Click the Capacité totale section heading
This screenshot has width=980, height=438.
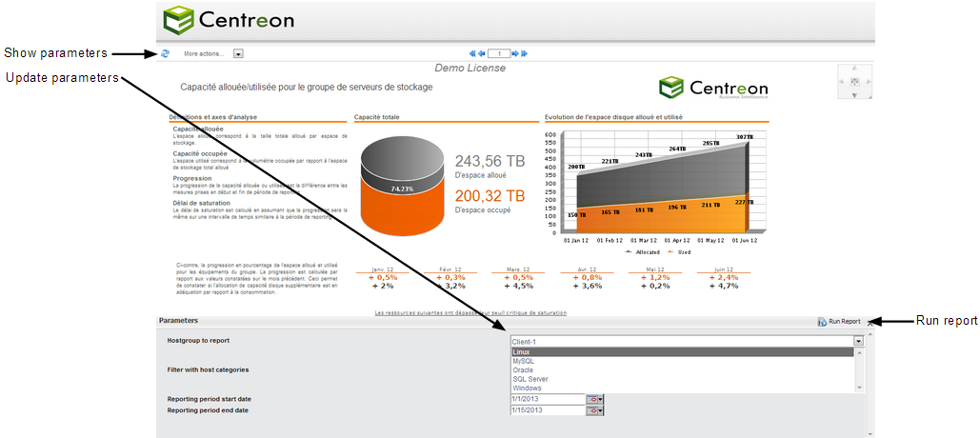coord(377,117)
